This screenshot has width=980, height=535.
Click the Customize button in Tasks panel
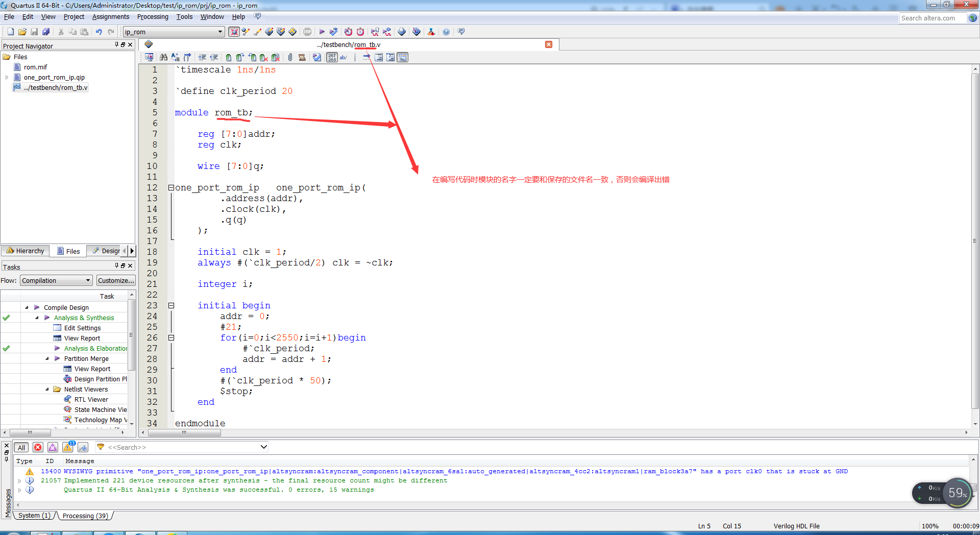(116, 280)
